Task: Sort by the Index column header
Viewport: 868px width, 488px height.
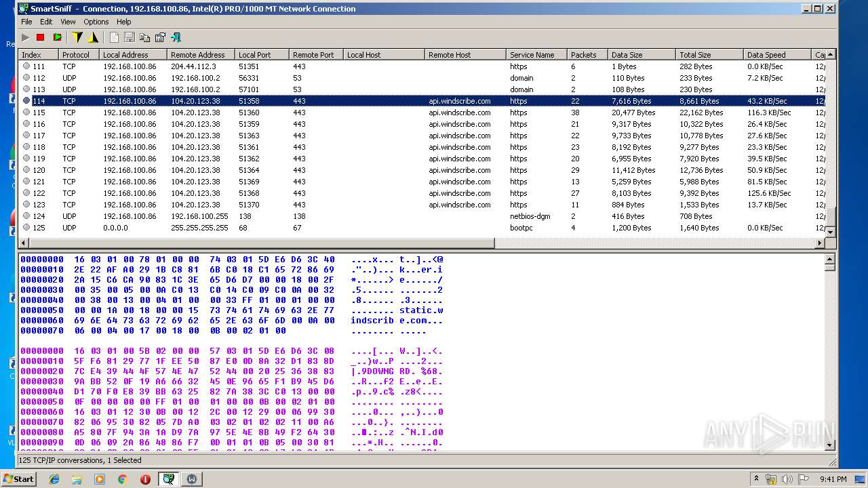Action: point(38,55)
